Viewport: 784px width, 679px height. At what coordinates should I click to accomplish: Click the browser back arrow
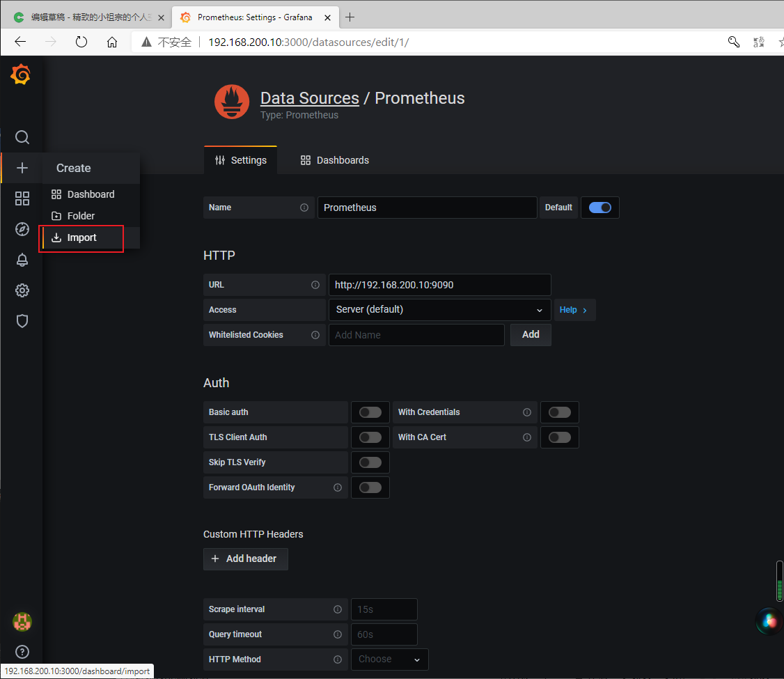(20, 42)
